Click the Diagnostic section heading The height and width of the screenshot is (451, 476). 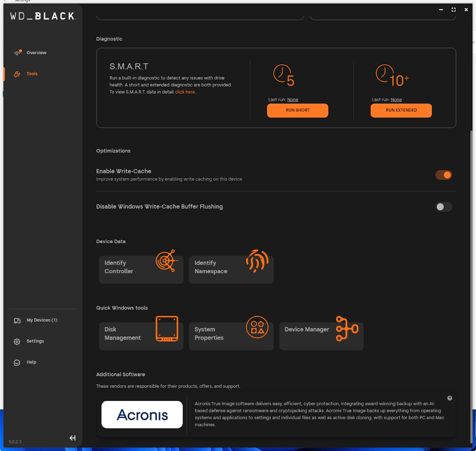(109, 39)
